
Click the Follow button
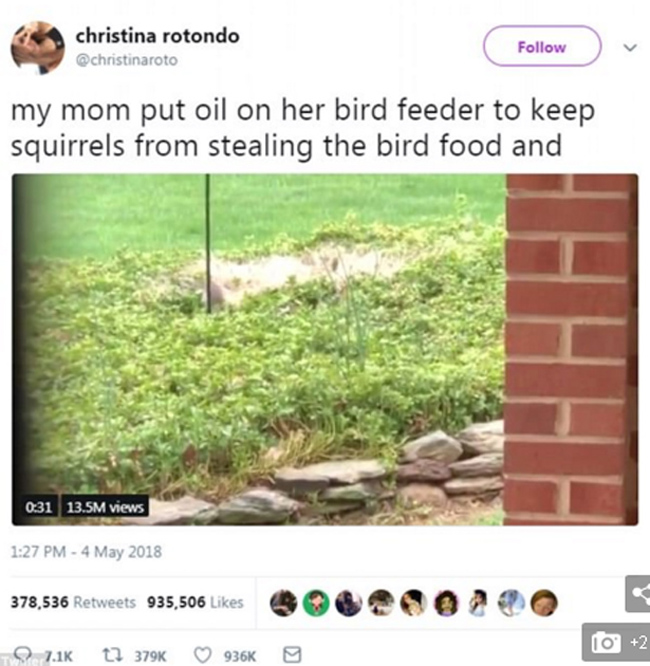(542, 46)
